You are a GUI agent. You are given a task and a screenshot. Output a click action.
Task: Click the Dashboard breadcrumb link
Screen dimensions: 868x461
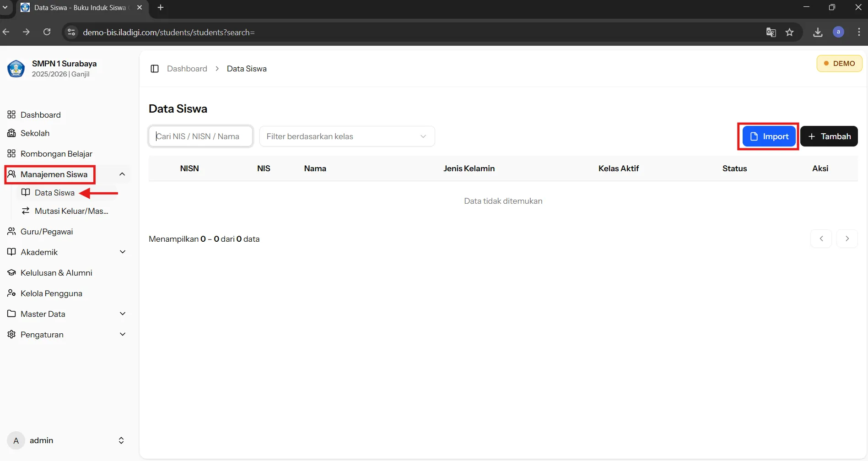[x=187, y=69]
